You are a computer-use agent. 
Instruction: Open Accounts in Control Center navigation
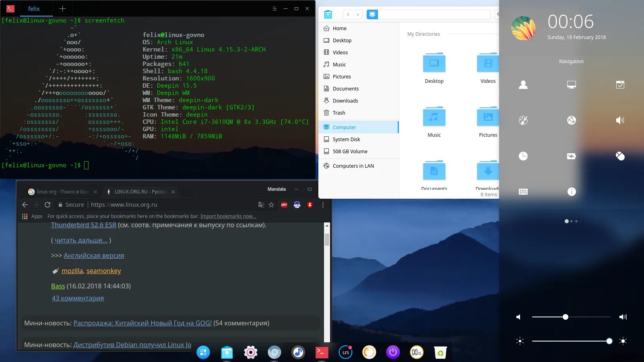523,84
